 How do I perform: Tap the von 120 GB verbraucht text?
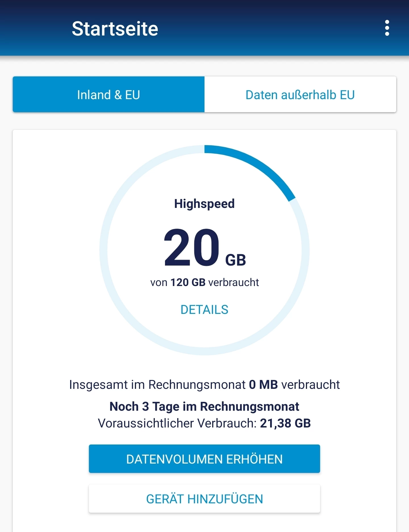tap(204, 282)
